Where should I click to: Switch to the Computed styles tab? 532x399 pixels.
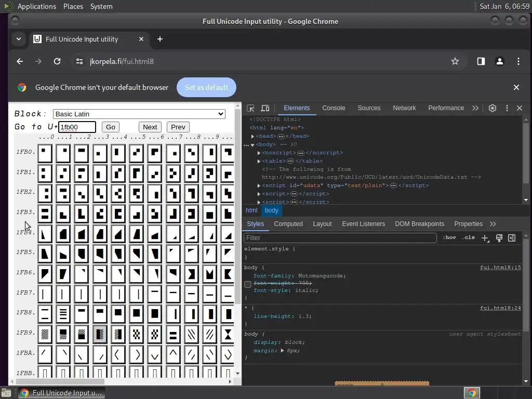[288, 224]
